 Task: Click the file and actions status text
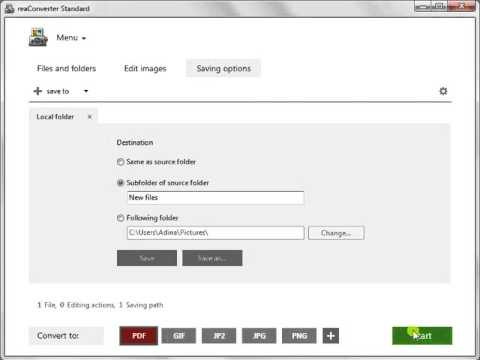tap(100, 305)
